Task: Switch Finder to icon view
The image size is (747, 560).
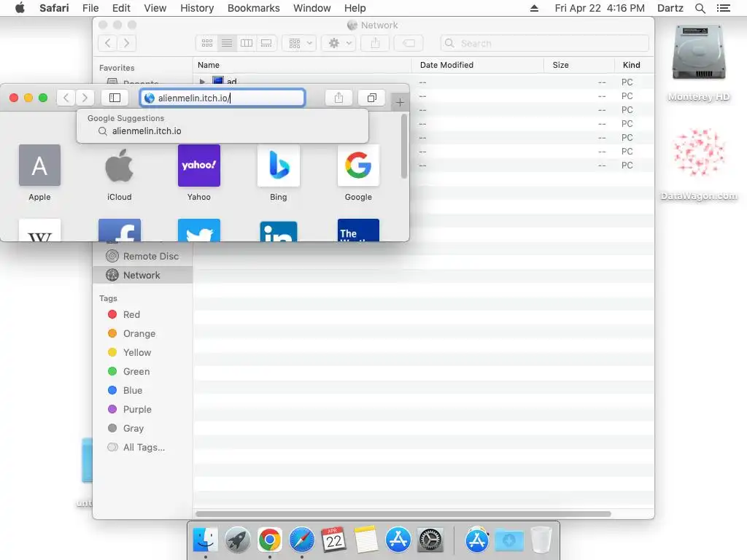Action: pos(206,43)
